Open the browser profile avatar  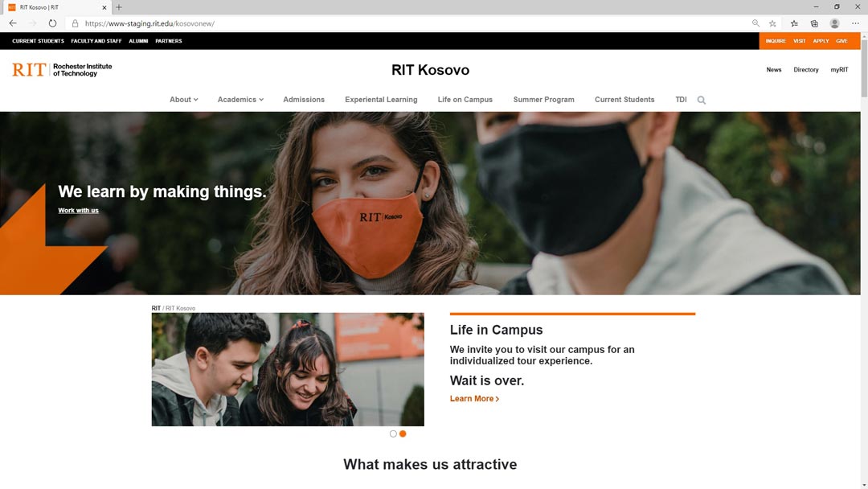(x=835, y=23)
